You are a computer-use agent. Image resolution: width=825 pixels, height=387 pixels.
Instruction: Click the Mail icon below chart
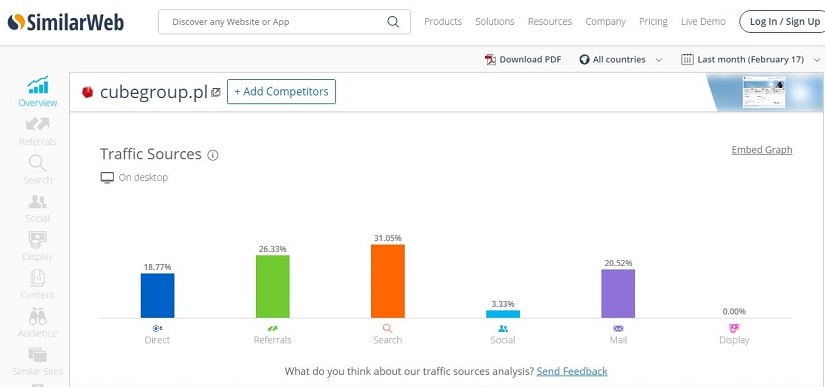pos(618,329)
